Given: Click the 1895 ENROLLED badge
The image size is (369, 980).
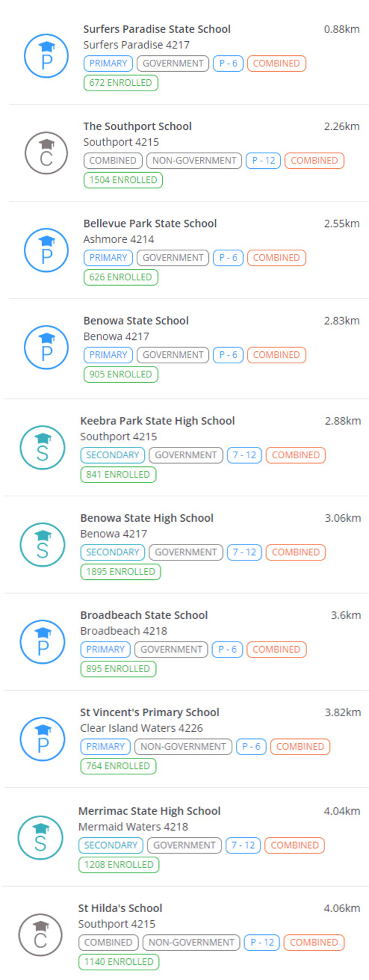Looking at the screenshot, I should (x=120, y=572).
